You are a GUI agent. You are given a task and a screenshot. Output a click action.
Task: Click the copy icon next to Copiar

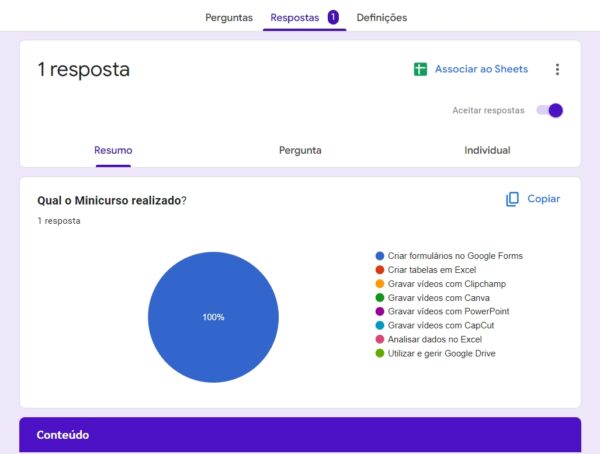512,199
